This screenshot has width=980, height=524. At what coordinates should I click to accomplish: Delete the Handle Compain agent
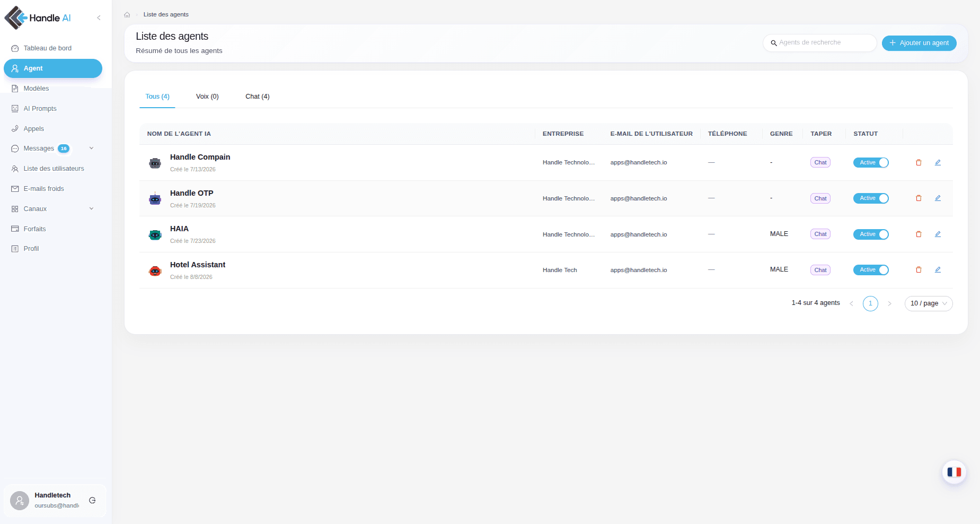pos(919,162)
